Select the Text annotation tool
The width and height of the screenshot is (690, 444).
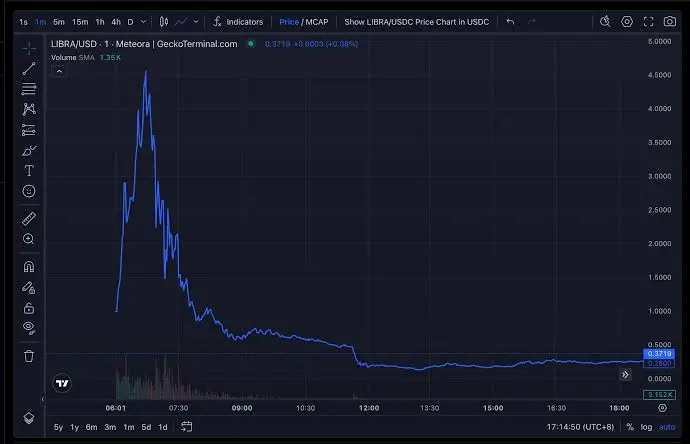pyautogui.click(x=29, y=171)
